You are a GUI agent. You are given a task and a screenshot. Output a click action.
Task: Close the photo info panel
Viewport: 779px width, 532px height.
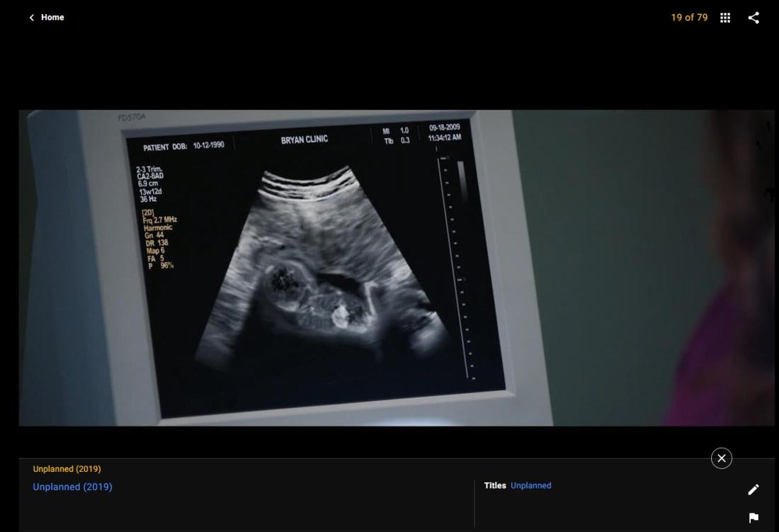point(722,458)
